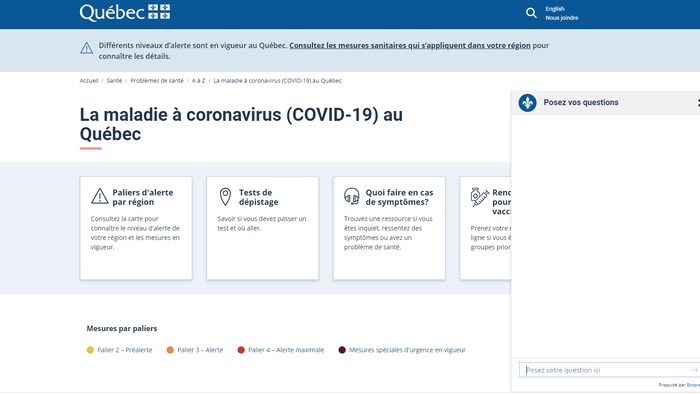Viewport: 700px width, 394px height.
Task: Click the chatbot fleur-de-lis avatar icon
Action: coord(527,103)
